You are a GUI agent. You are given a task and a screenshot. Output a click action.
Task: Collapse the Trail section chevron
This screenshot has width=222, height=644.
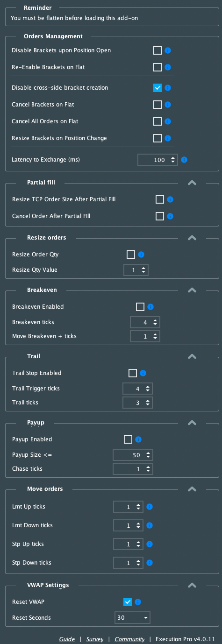[x=192, y=357]
